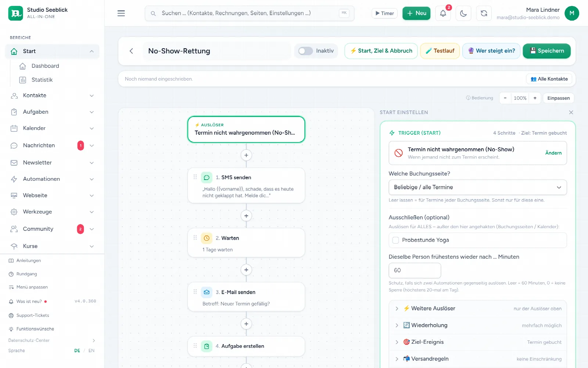Click the minutes input field showing 60
Screen dimensions: 588x368
[x=415, y=270]
